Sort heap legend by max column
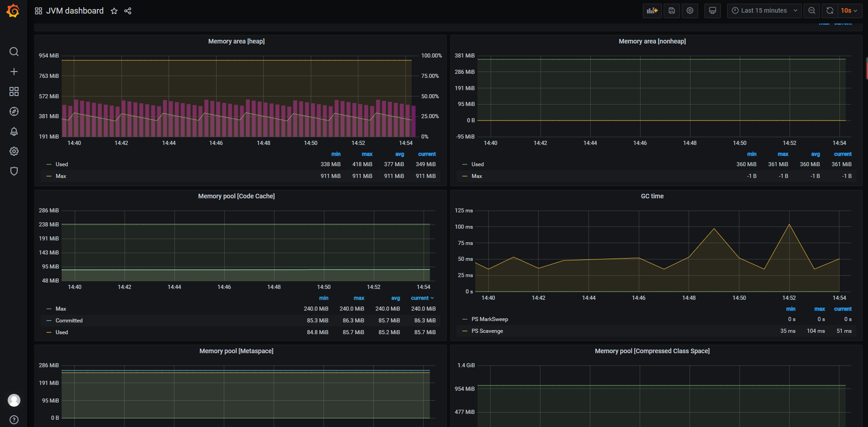868x427 pixels. pos(367,154)
